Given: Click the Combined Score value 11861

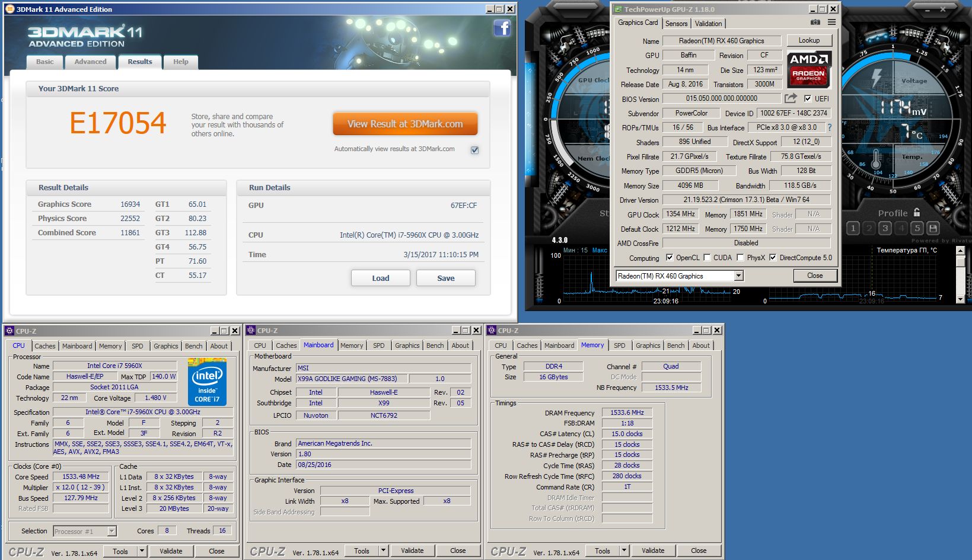Looking at the screenshot, I should click(x=130, y=233).
